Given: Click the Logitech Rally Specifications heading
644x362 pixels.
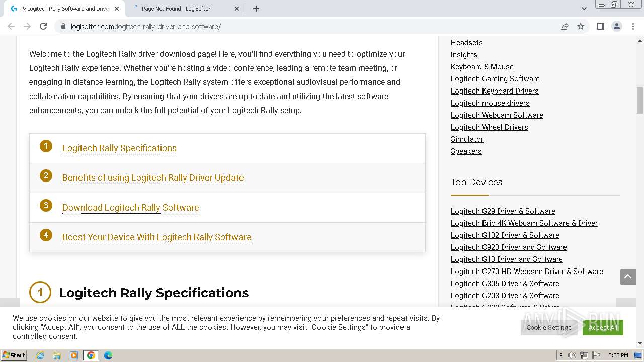Looking at the screenshot, I should [x=153, y=293].
